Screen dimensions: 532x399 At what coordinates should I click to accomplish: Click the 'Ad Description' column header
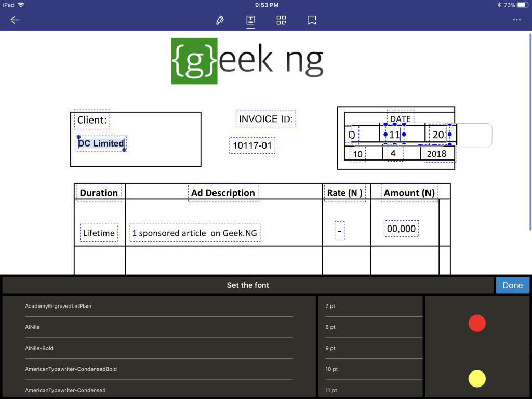223,193
